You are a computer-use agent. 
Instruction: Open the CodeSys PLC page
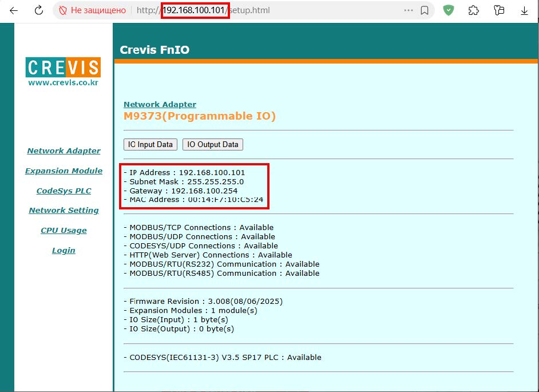[x=64, y=191]
